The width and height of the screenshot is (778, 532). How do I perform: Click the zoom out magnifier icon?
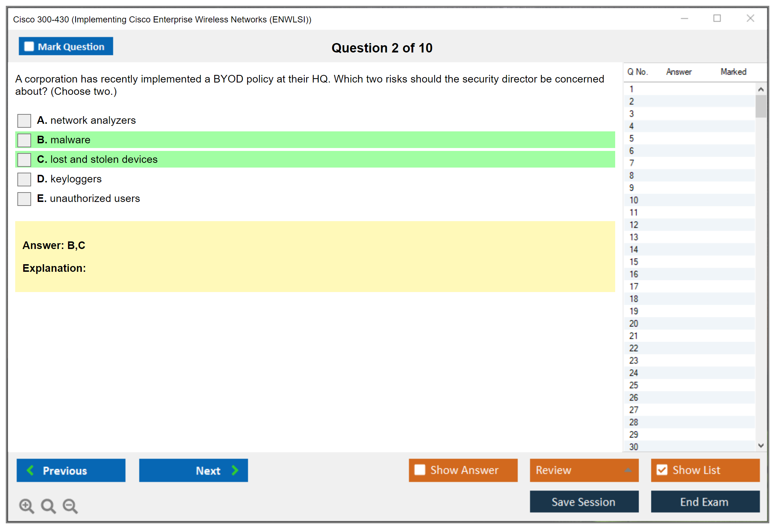(70, 506)
